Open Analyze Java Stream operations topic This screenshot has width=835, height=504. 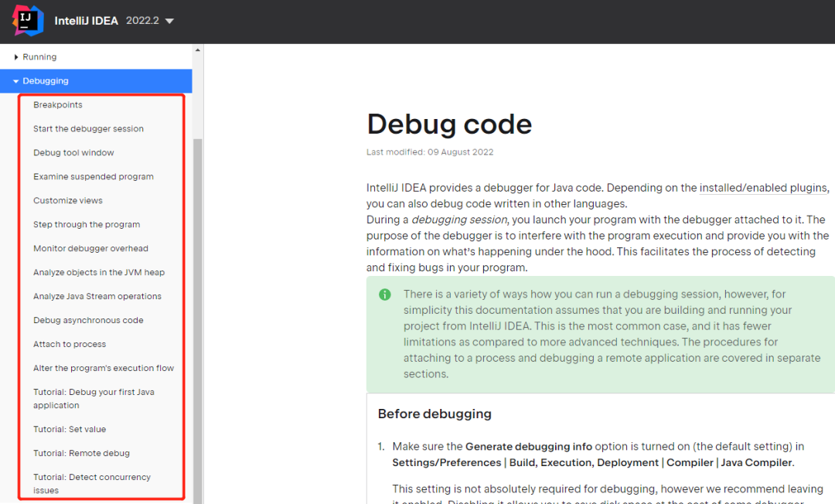[x=96, y=296]
